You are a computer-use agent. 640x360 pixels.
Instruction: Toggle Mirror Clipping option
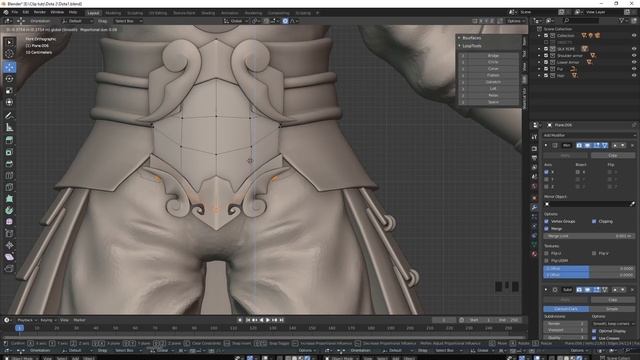594,221
